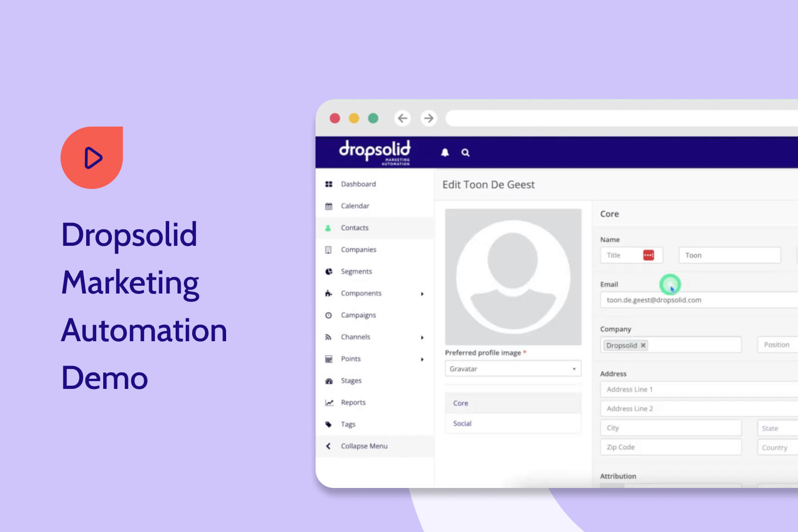
Task: Open the Country dropdown field
Action: [778, 447]
